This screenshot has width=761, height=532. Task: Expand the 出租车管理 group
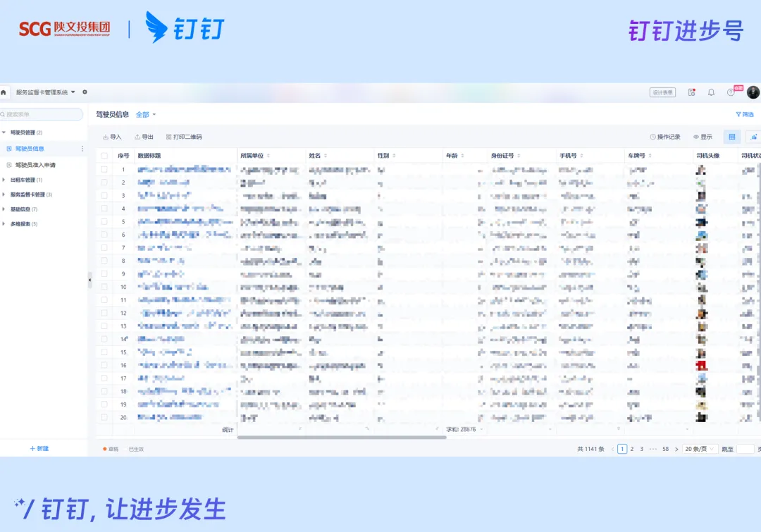pyautogui.click(x=4, y=180)
